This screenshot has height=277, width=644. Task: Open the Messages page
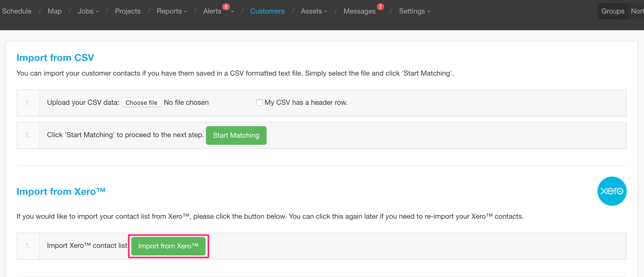tap(360, 11)
